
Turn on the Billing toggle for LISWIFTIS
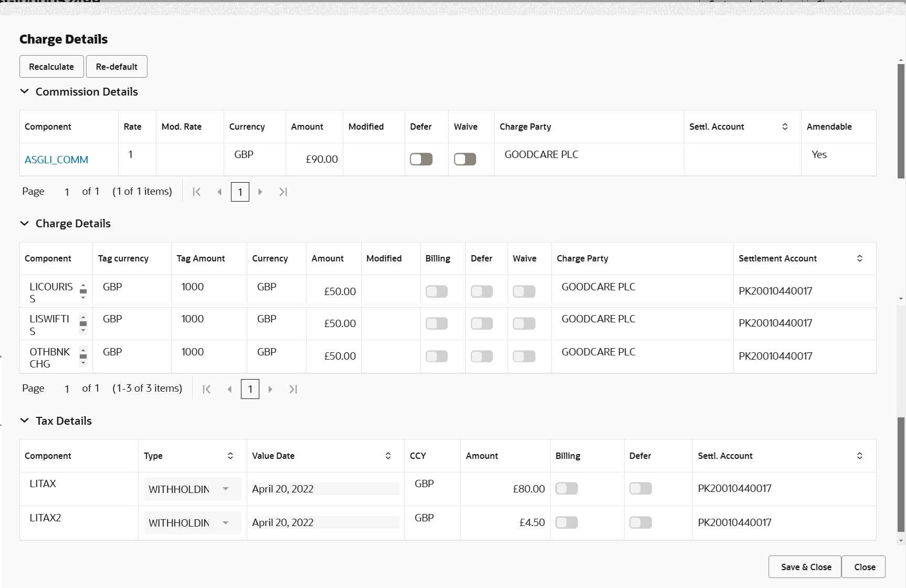(x=436, y=323)
